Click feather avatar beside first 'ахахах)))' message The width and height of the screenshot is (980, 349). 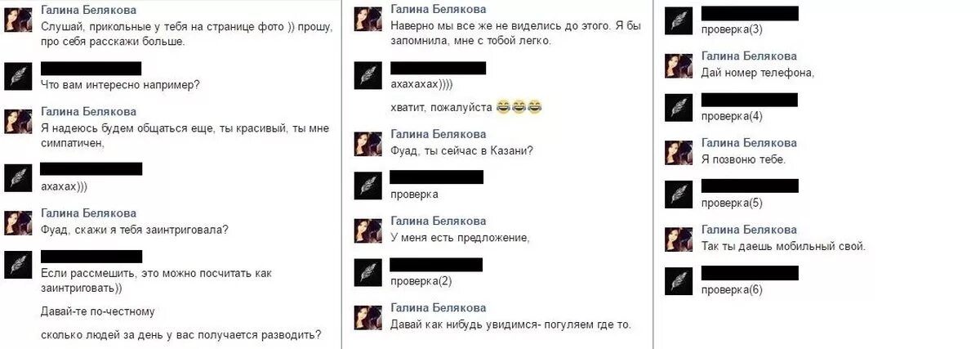click(x=19, y=177)
